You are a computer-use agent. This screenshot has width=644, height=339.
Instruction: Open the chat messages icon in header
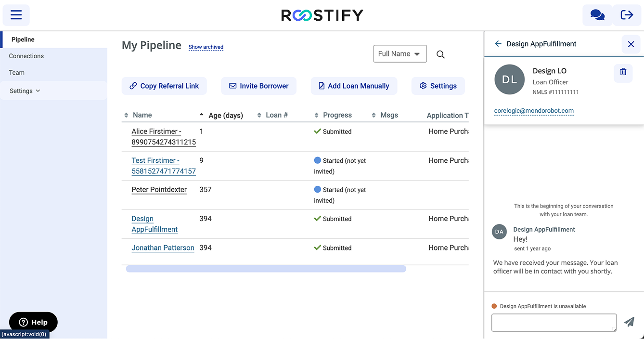tap(597, 15)
